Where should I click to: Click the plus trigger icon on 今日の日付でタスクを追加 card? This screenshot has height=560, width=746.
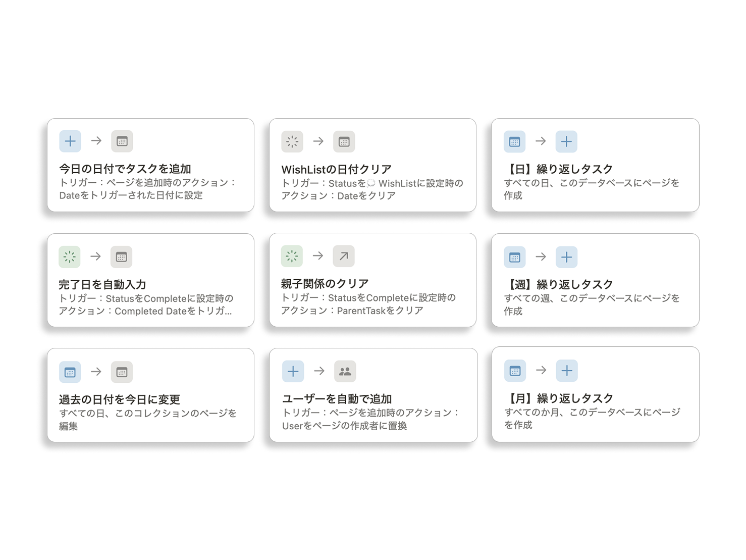[70, 141]
